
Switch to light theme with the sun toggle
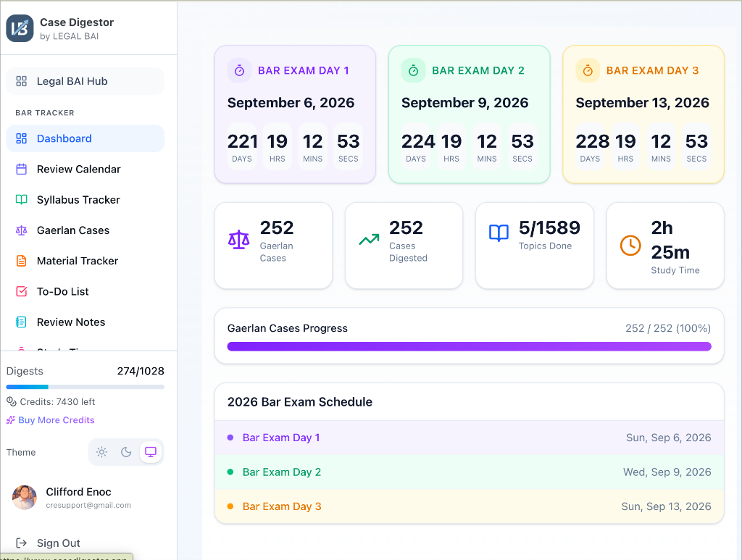click(x=102, y=451)
